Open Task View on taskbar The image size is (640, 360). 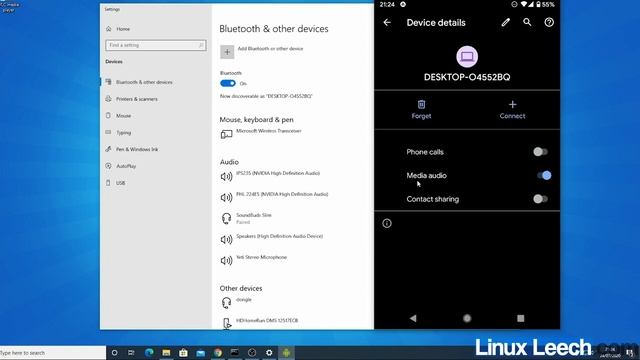tap(131, 353)
